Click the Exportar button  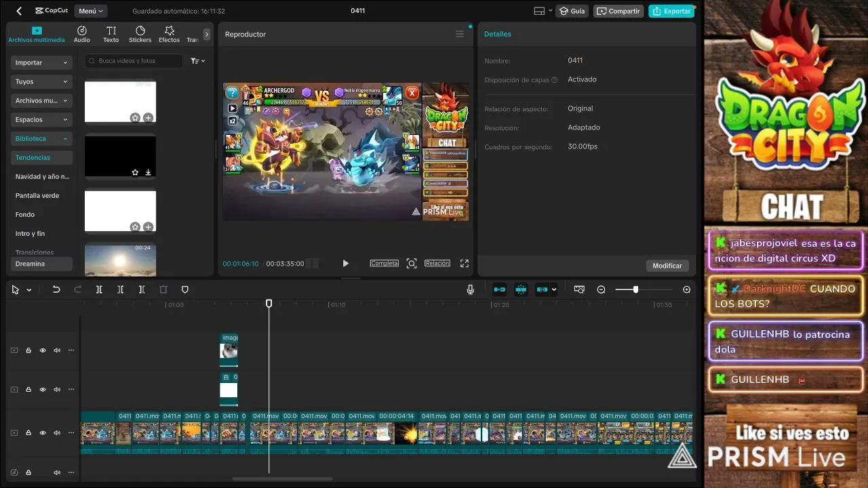point(671,11)
